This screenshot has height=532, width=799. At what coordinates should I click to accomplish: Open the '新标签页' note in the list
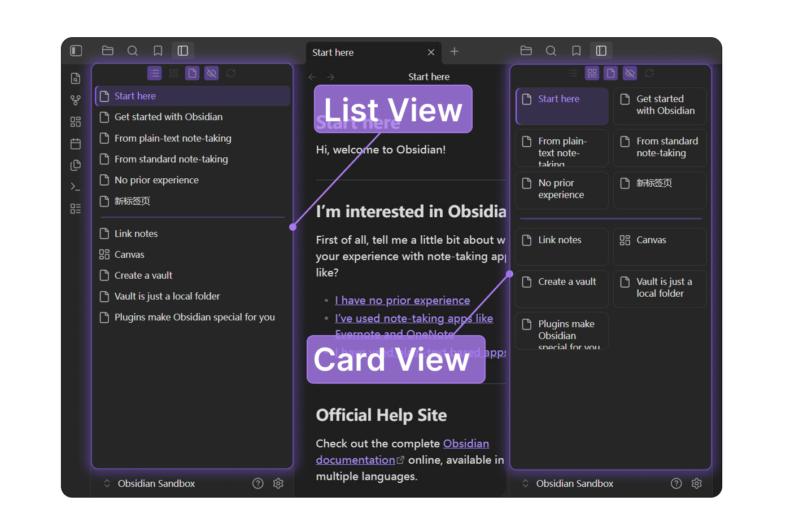click(193, 201)
